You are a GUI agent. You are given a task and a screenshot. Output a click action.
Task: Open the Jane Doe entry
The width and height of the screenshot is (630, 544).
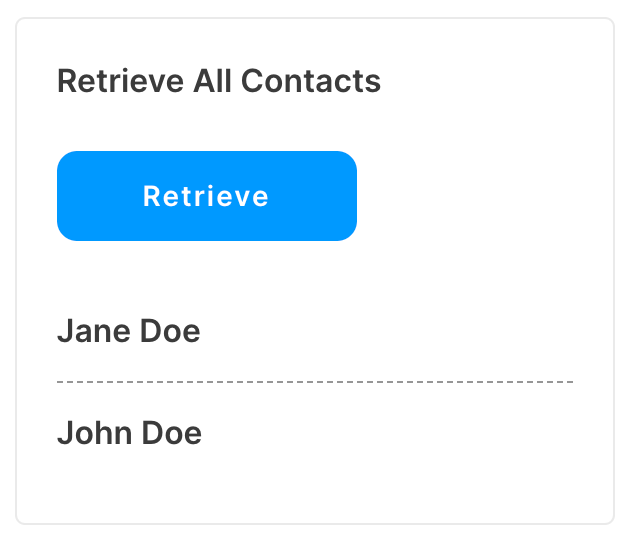coord(129,331)
